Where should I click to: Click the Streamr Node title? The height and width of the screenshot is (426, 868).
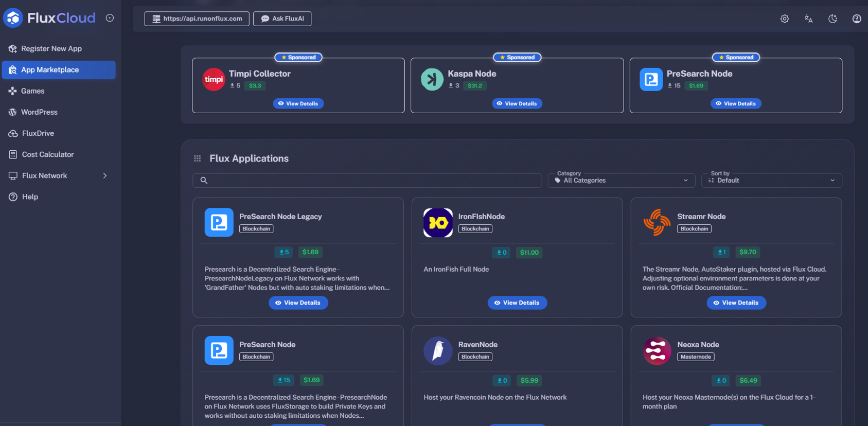coord(701,217)
